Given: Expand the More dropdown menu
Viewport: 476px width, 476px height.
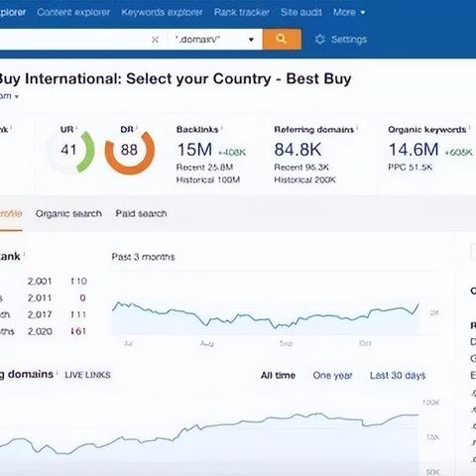Looking at the screenshot, I should tap(349, 12).
